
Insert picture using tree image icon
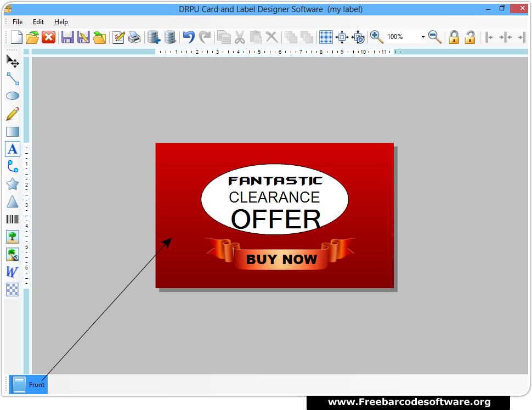tap(13, 237)
